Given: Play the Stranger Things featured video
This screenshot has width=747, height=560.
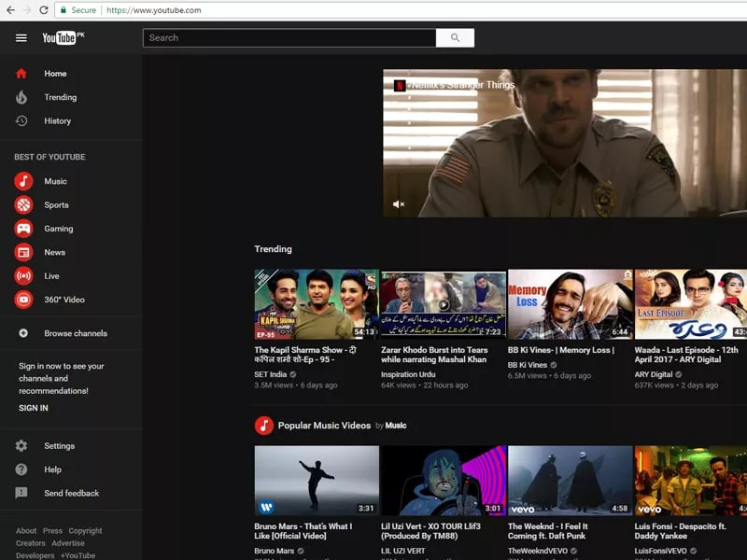Looking at the screenshot, I should [x=565, y=143].
